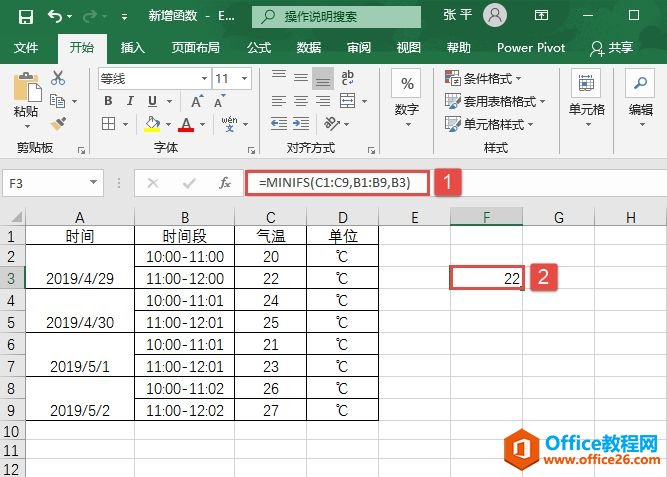Switch to the 页面布局 Page Layout tab

tap(195, 48)
